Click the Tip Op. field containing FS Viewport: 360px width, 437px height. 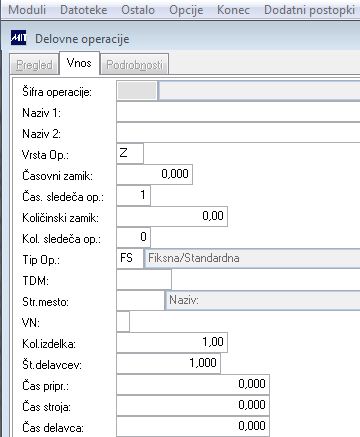tap(130, 258)
